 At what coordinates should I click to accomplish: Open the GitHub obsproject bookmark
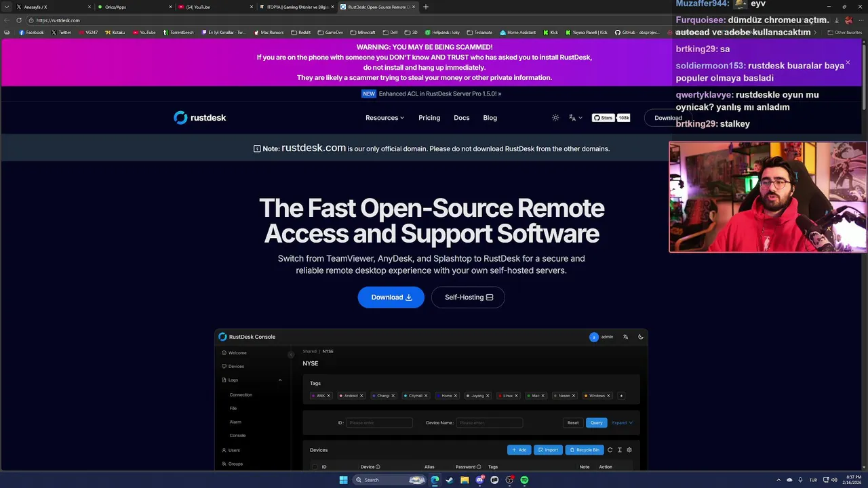[x=637, y=33]
